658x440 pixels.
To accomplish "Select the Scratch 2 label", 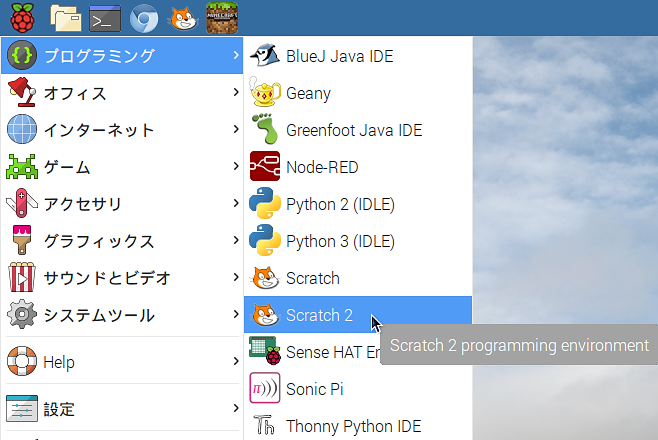I will pyautogui.click(x=319, y=315).
